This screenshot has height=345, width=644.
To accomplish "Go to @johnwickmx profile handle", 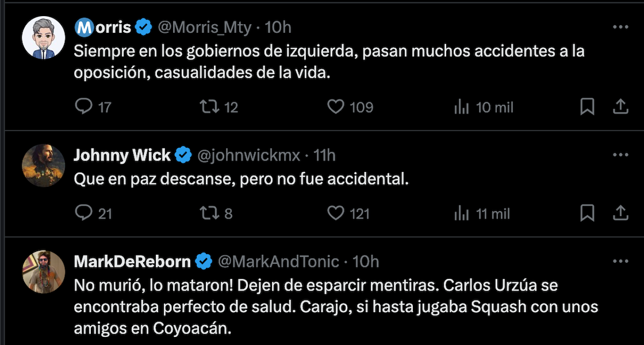I will 249,155.
